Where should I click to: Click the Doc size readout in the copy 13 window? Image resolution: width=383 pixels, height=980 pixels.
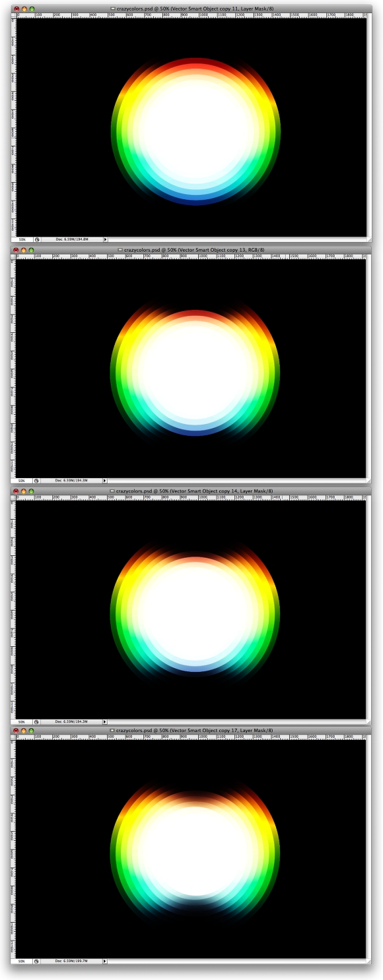point(71,481)
